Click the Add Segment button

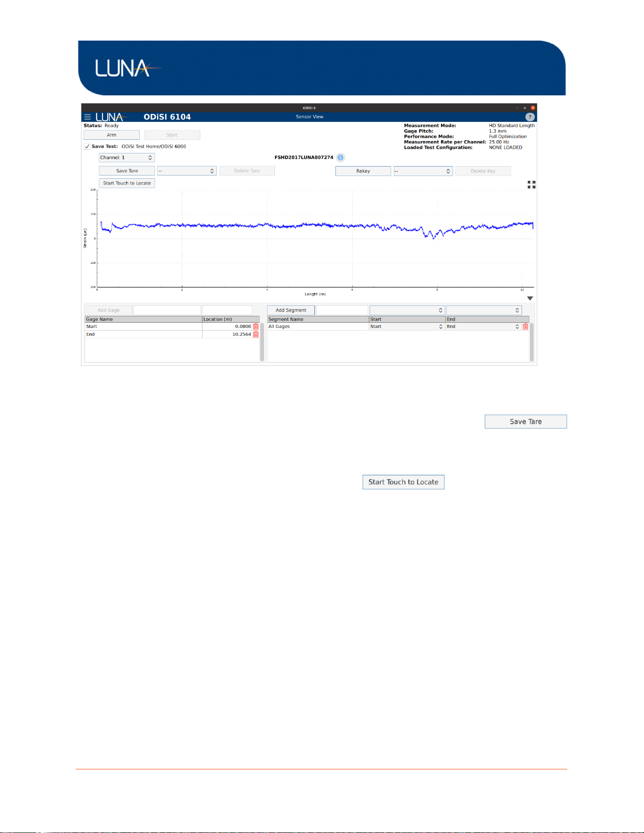[x=291, y=310]
